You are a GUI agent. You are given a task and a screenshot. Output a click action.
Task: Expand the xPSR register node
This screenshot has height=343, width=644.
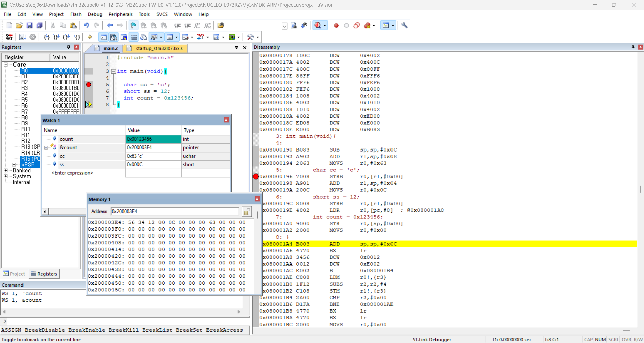(14, 165)
